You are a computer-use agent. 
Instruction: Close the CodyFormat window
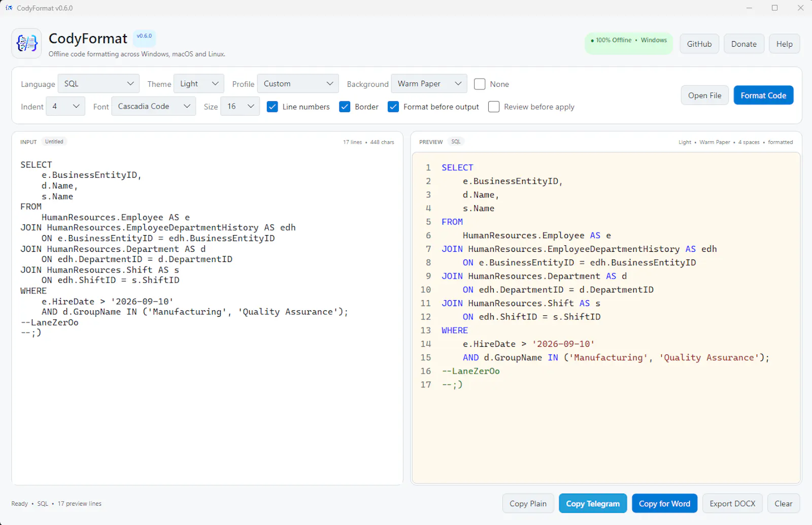(800, 8)
